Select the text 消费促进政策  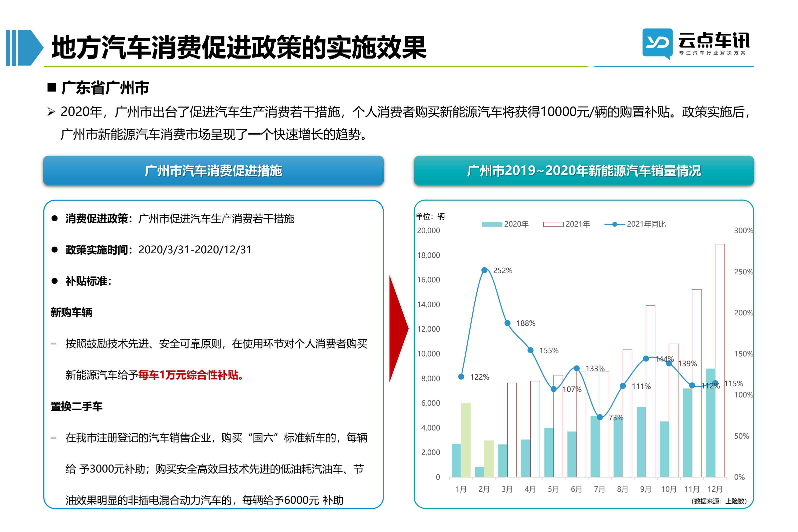coord(97,219)
